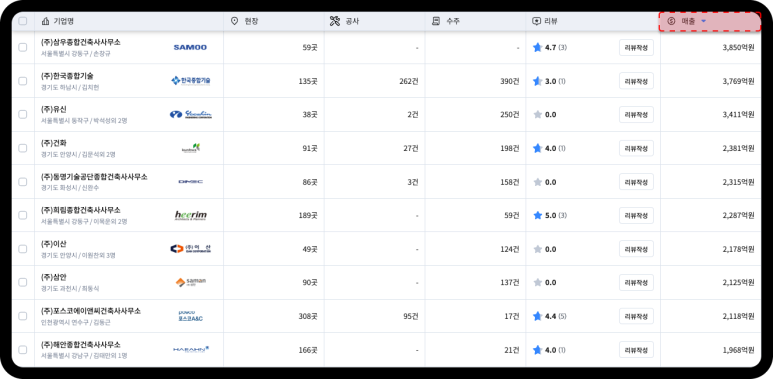Screen dimensions: 773x379
Task: Tick the checkbox for (주)희림종합건축사사무소
Action: pyautogui.click(x=23, y=215)
